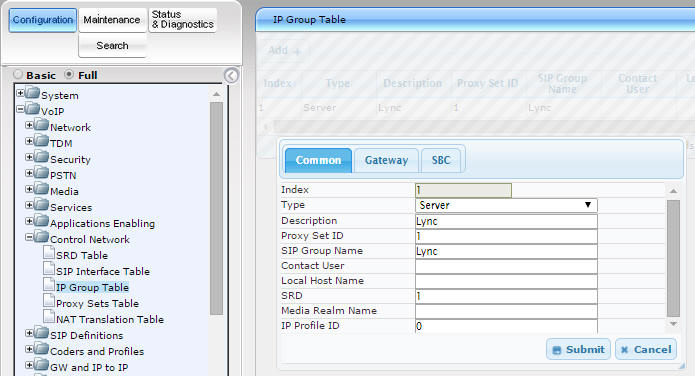Click the SIP Definitions folder icon
This screenshot has width=695, height=376.
[42, 333]
